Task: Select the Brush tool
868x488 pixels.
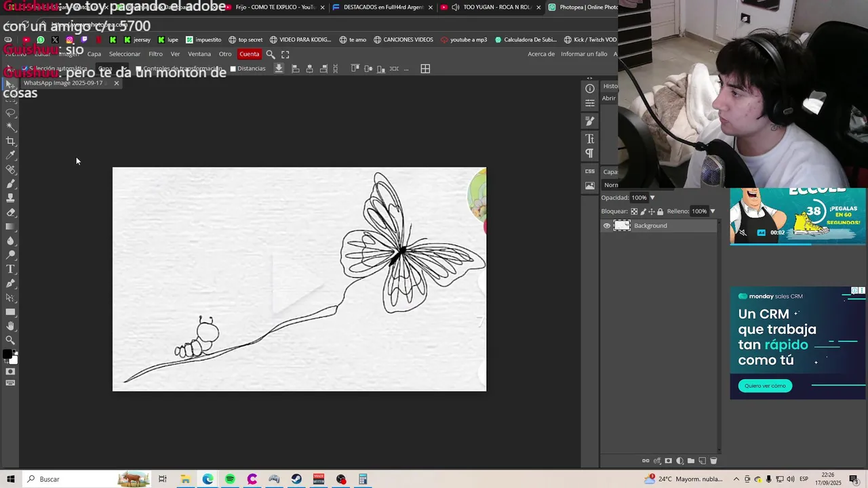Action: pyautogui.click(x=11, y=184)
